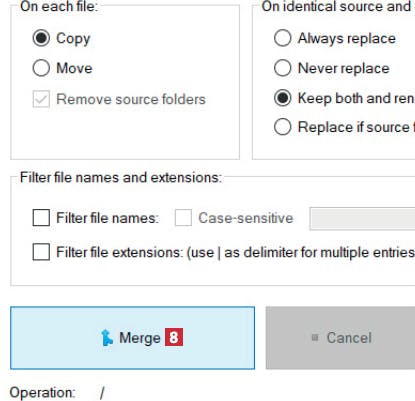Click the Cancel button
The height and width of the screenshot is (401, 415).
340,338
